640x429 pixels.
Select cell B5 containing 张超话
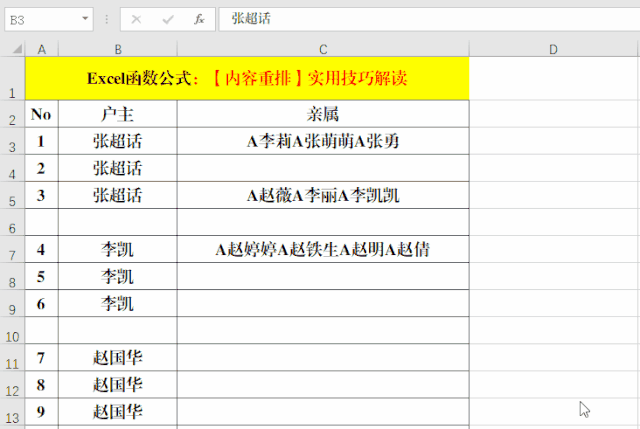[x=118, y=195]
